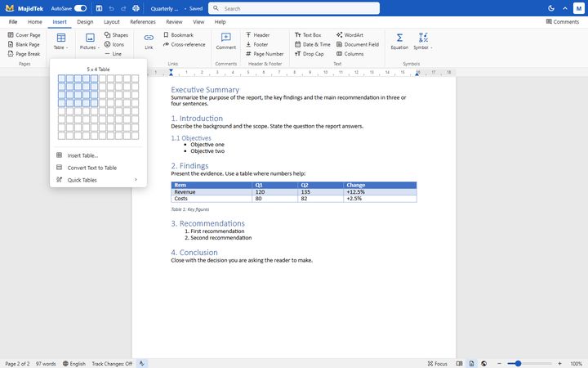Collapse the ribbon with the chevron
This screenshot has width=588, height=368.
point(565,8)
